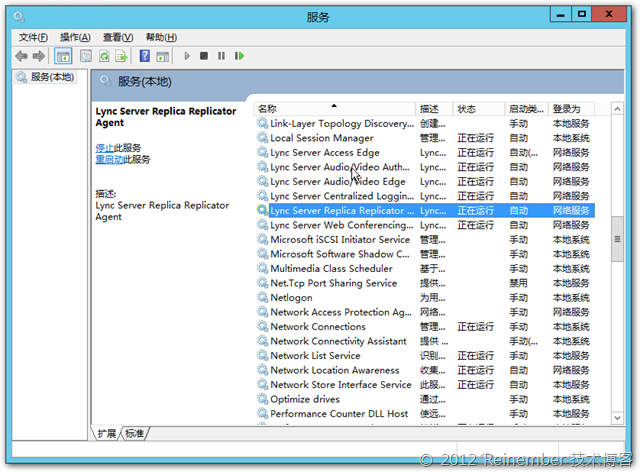
Task: Select Network Connections service
Action: tap(425, 327)
